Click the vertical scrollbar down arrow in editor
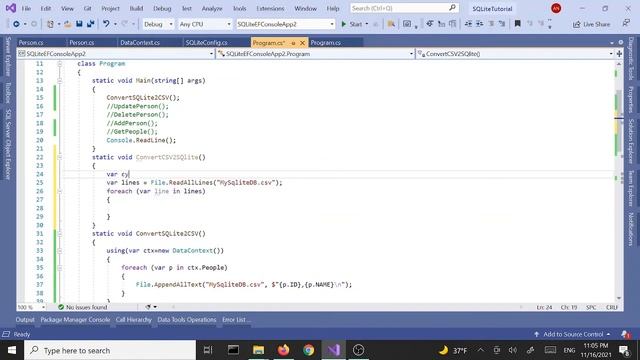640x360 pixels. coord(619,298)
